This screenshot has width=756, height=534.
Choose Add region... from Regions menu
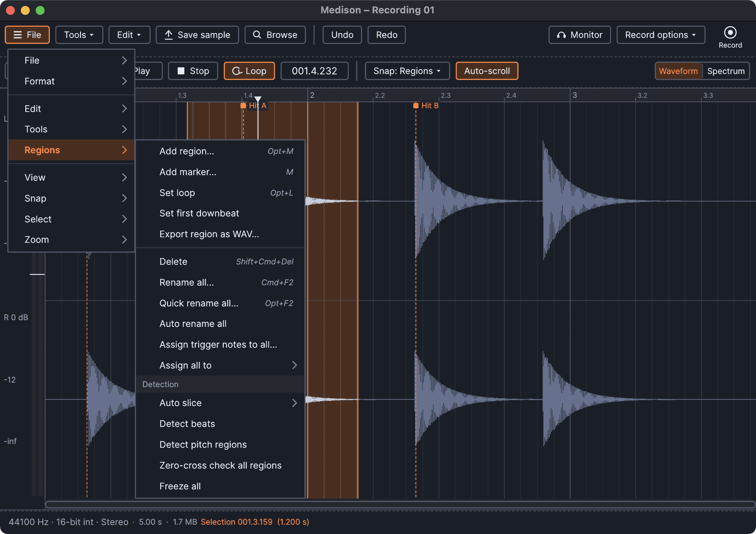220,151
